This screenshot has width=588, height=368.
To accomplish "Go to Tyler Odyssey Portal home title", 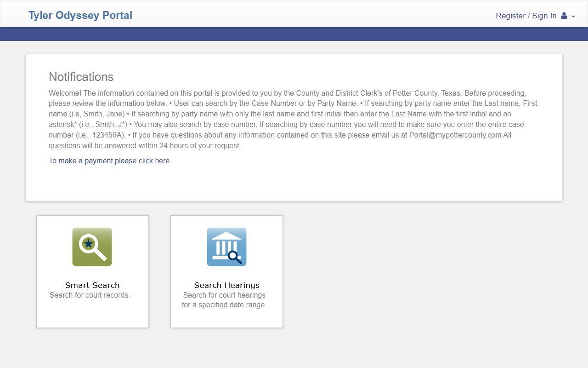I will tap(80, 15).
